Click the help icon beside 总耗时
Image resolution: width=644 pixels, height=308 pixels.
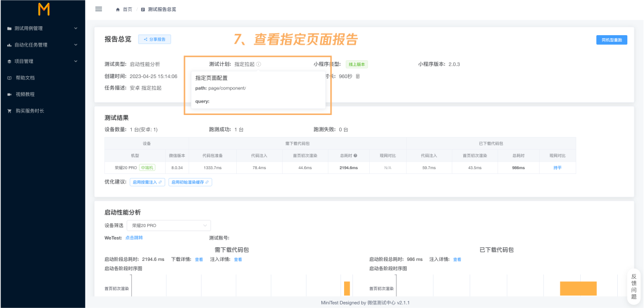click(x=355, y=155)
